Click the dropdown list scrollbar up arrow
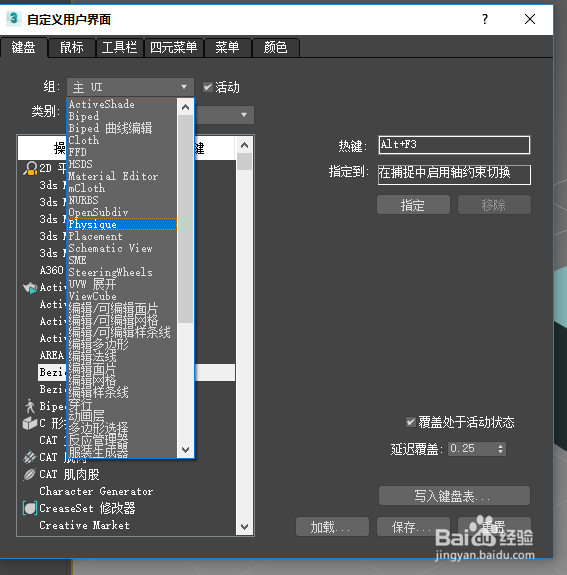The height and width of the screenshot is (575, 567). pyautogui.click(x=186, y=107)
